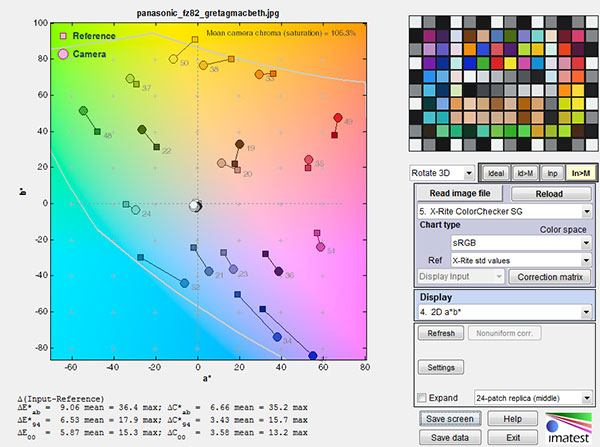Viewport: 600px width, 447px height.
Task: Click reference square marker for patch 48
Action: click(x=97, y=132)
